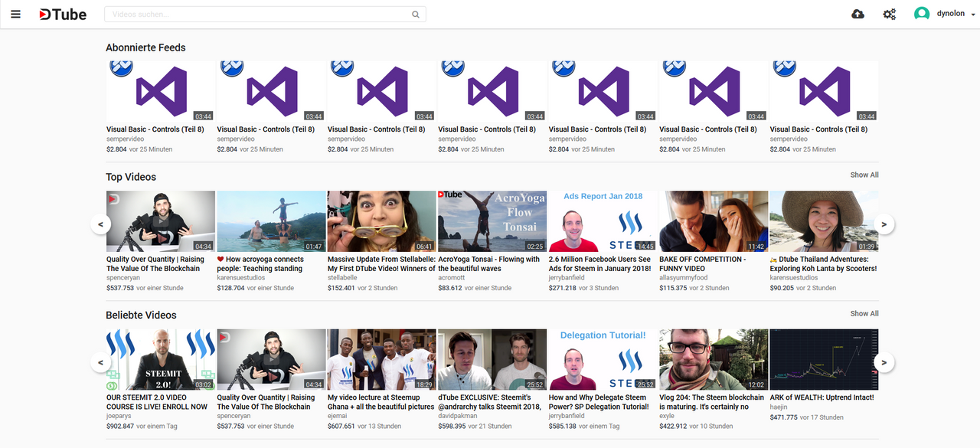Open the Delegation Tutorial thumbnail

click(603, 360)
